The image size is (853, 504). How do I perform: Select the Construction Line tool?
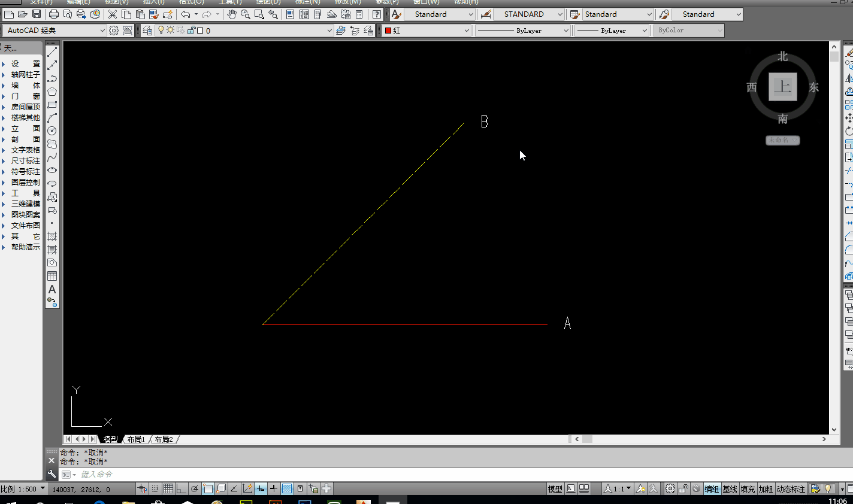click(x=52, y=65)
